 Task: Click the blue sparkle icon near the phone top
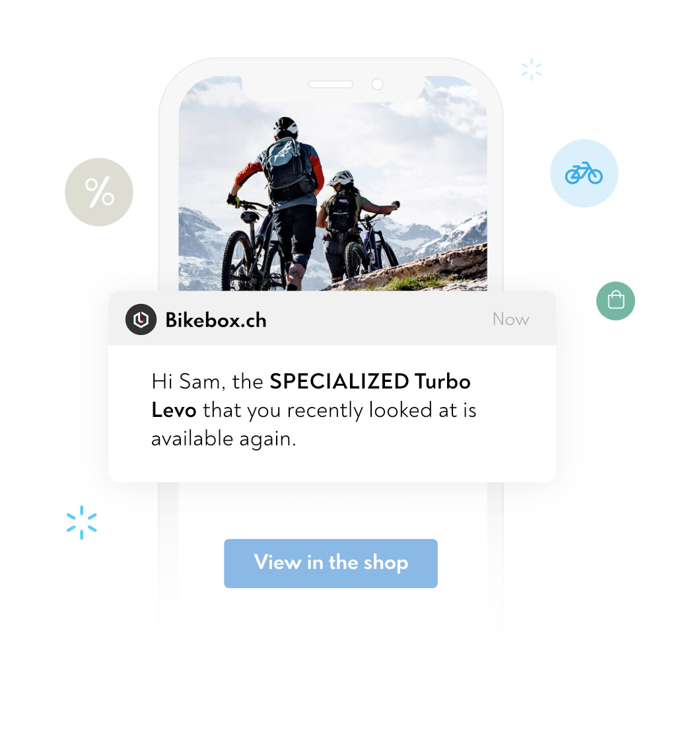click(531, 69)
